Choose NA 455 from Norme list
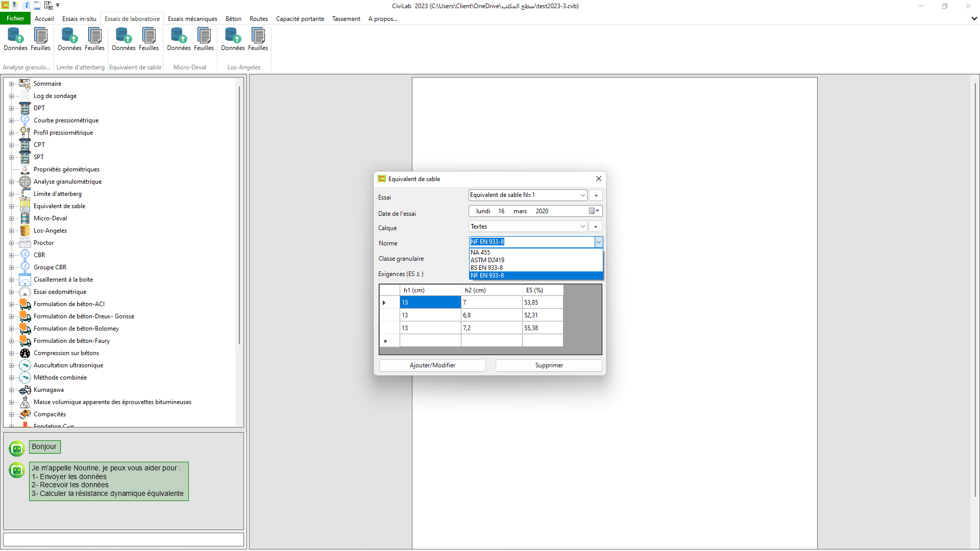 [536, 253]
